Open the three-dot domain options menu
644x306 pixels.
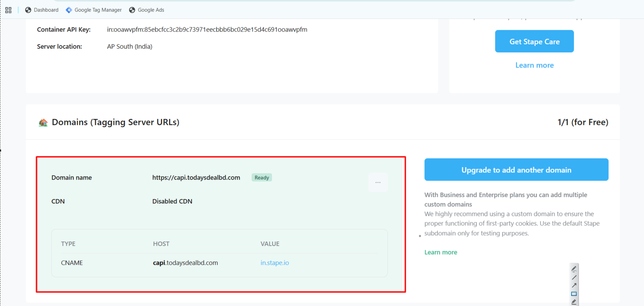pyautogui.click(x=378, y=182)
